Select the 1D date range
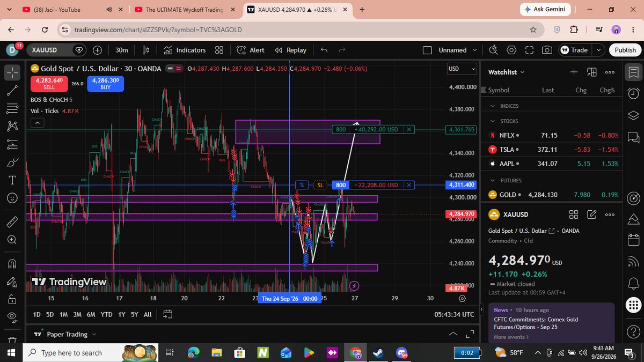Image resolution: width=644 pixels, height=362 pixels. click(36, 314)
